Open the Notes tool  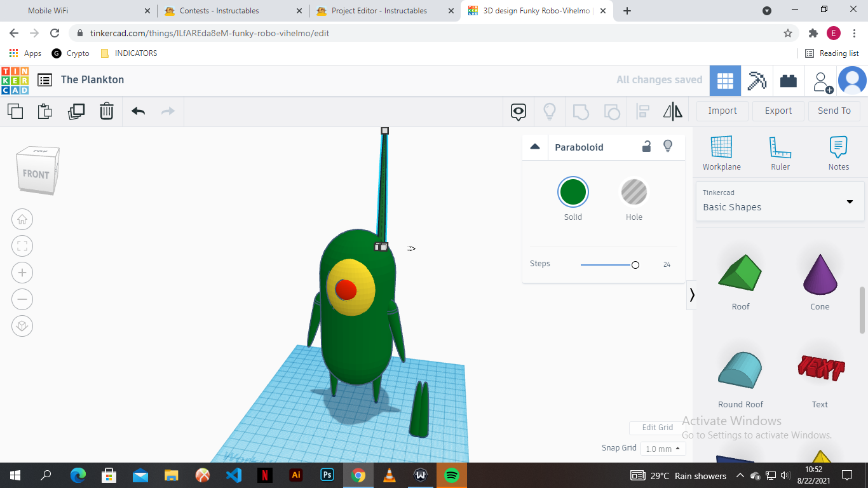coord(839,153)
